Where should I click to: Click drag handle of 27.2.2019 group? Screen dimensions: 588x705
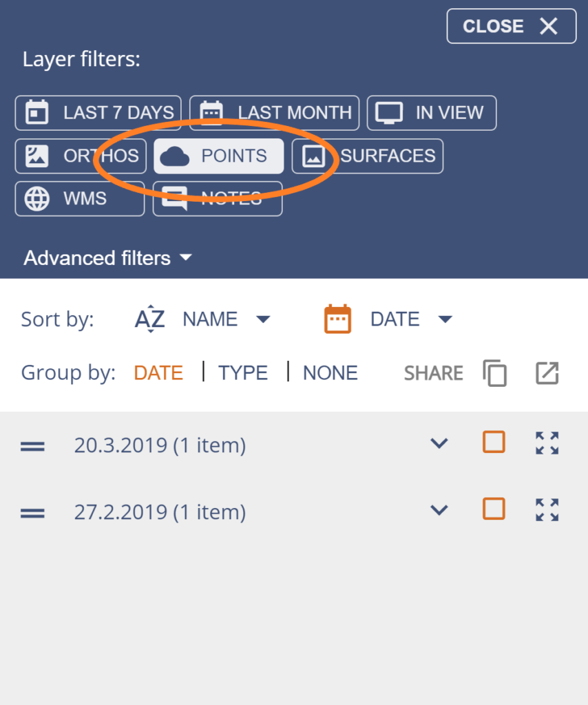(32, 513)
